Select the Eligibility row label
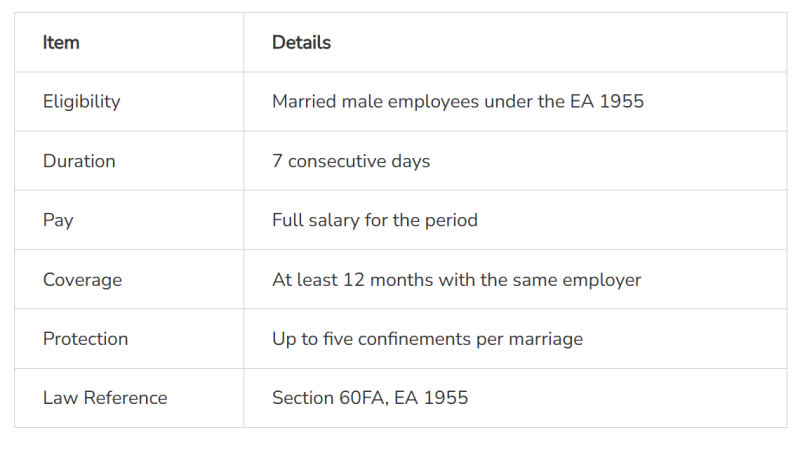 click(x=81, y=102)
